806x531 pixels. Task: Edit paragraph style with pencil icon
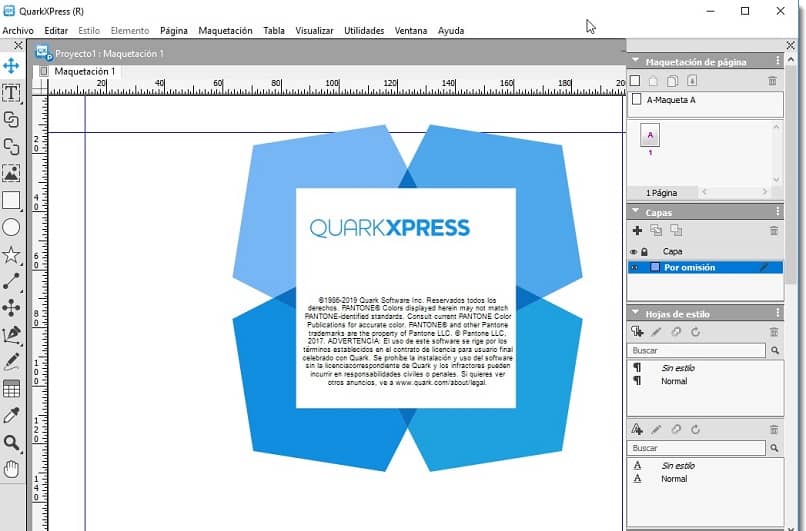pyautogui.click(x=656, y=332)
